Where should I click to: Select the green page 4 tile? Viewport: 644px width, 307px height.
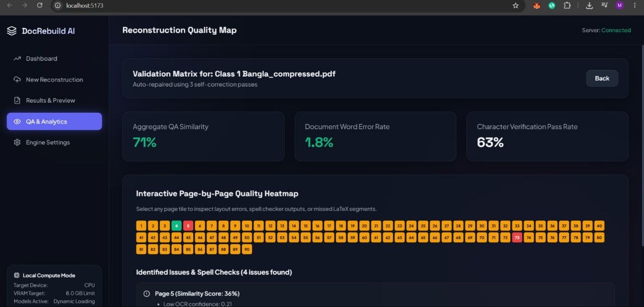pyautogui.click(x=177, y=226)
